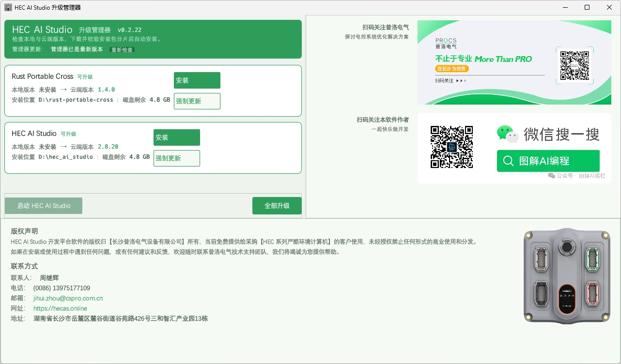The height and width of the screenshot is (364, 621).
Task: Click the 联系方式 heading
Action: [24, 266]
